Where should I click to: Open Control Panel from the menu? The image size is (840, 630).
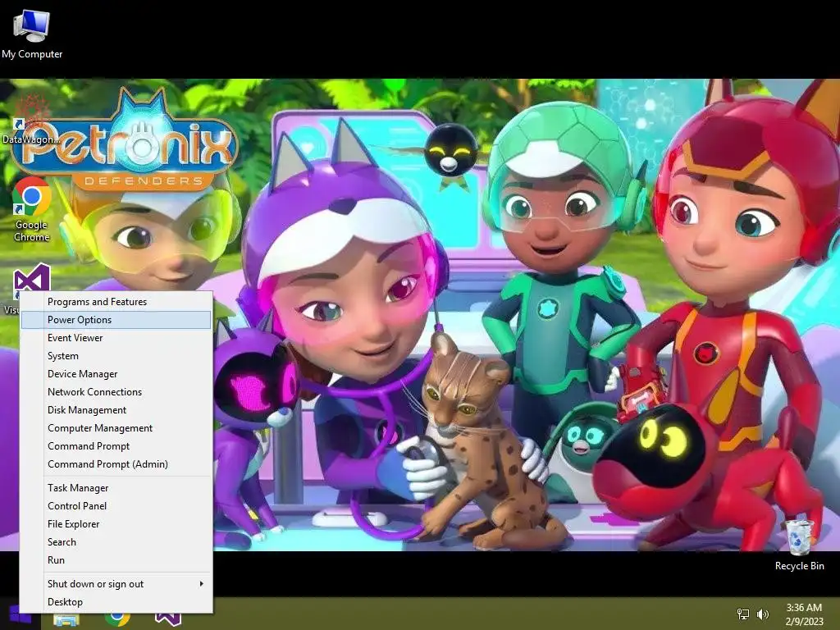116,505
